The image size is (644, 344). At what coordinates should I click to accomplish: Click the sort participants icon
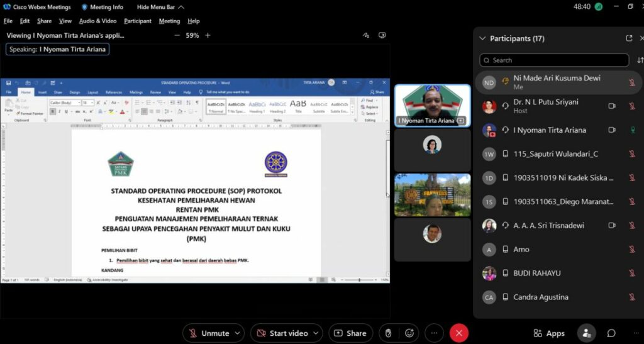tap(640, 60)
